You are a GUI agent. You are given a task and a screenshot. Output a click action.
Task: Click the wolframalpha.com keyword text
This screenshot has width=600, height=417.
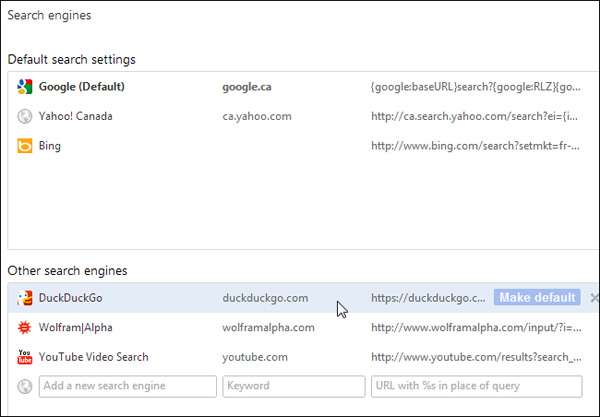point(268,328)
